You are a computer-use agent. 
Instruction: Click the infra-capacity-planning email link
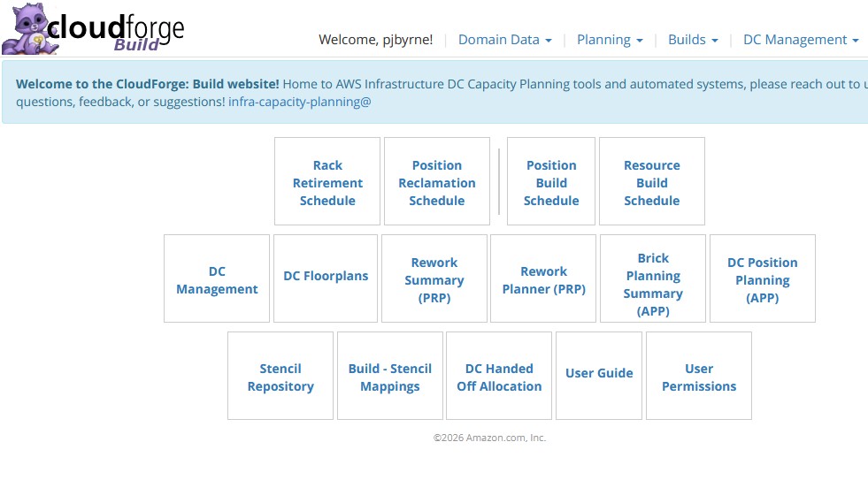click(x=299, y=102)
